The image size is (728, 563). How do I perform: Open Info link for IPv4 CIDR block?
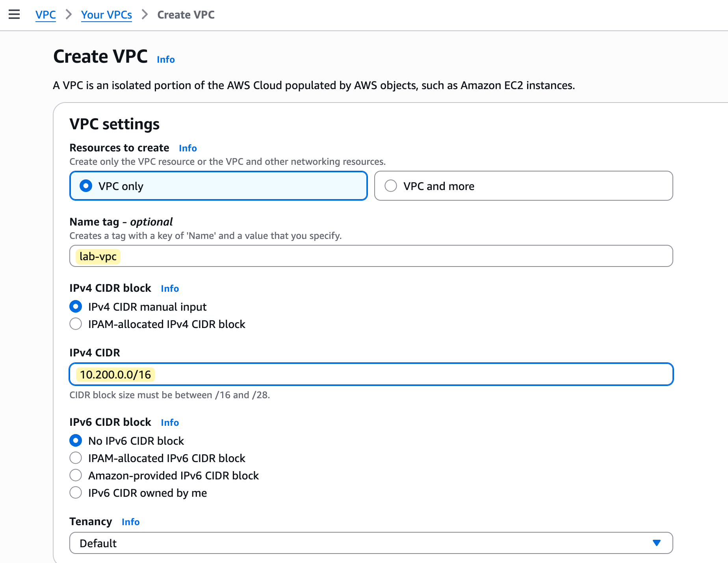point(170,289)
